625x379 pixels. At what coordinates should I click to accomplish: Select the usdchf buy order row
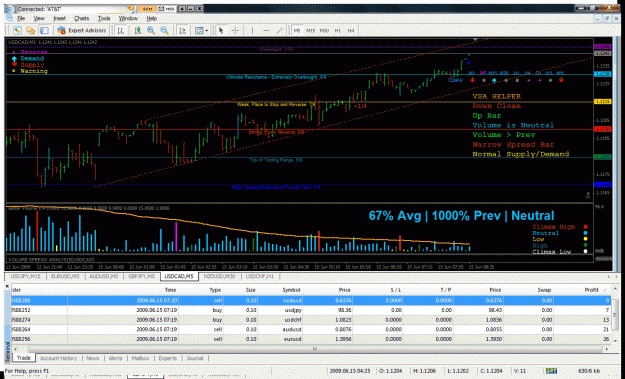click(x=311, y=320)
